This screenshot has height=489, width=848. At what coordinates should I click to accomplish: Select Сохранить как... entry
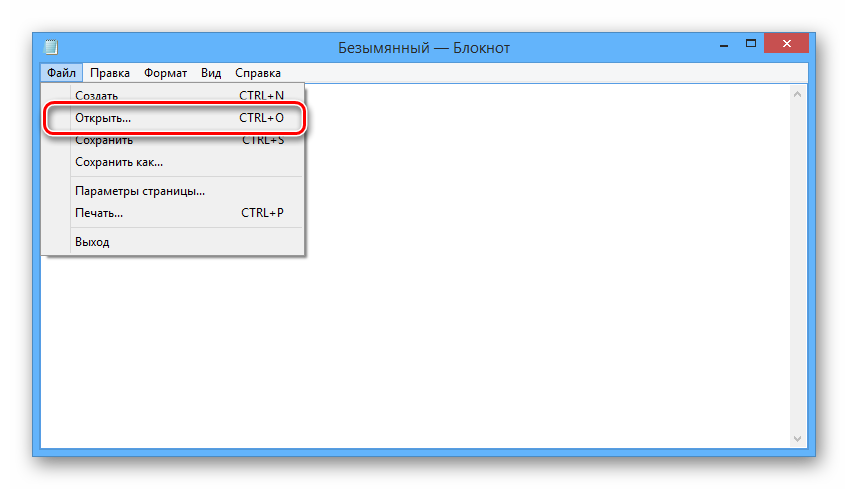(173, 162)
